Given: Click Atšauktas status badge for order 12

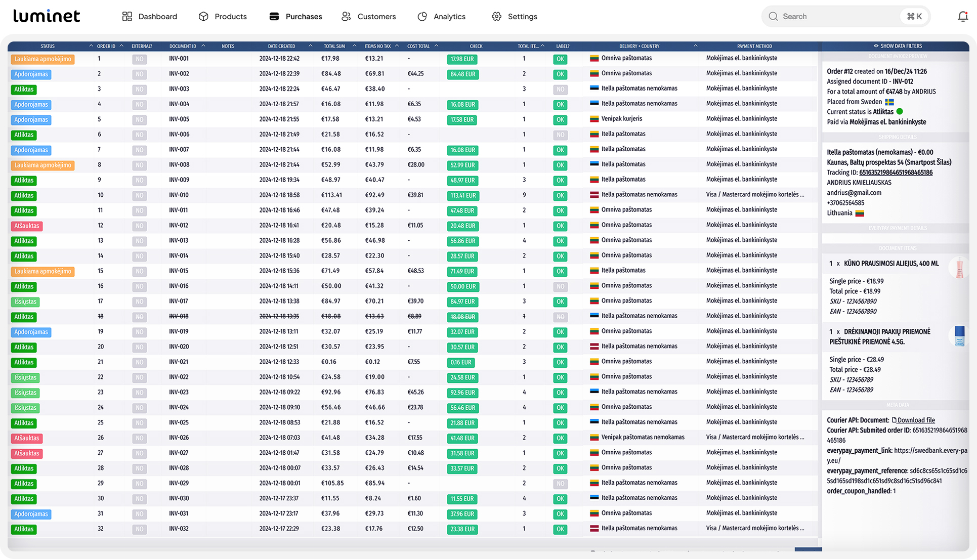Looking at the screenshot, I should (x=26, y=226).
